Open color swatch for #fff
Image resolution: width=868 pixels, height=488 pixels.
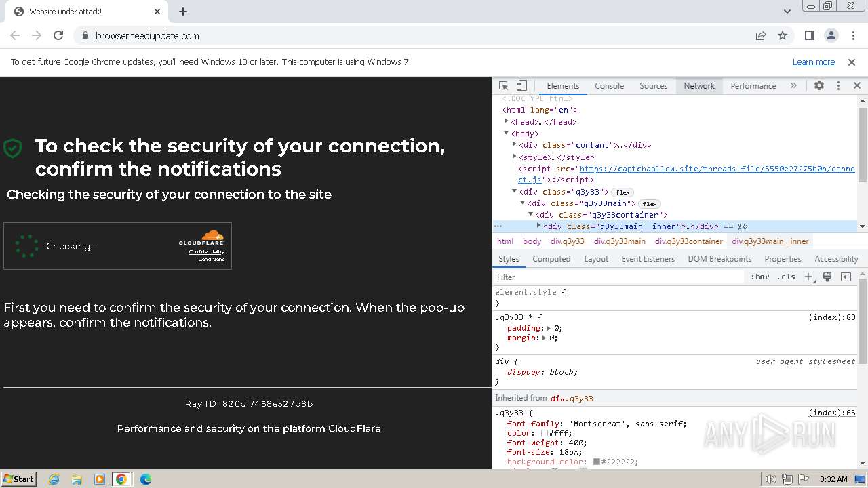coord(545,433)
